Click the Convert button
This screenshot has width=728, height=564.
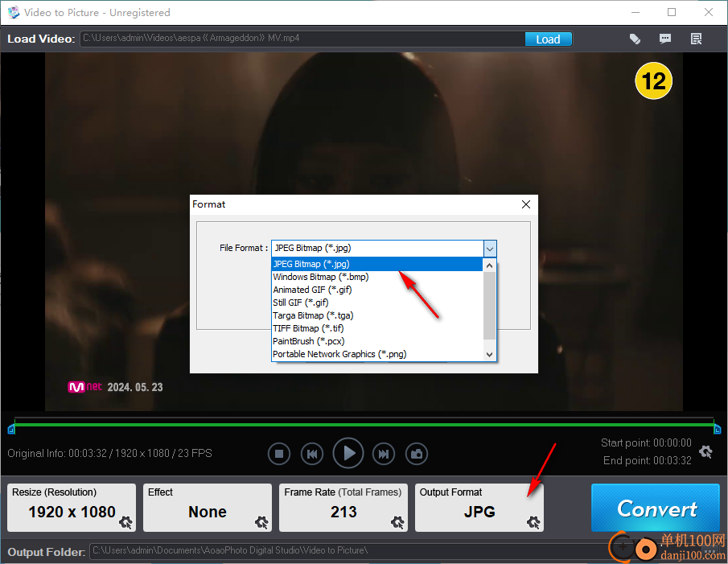[x=656, y=508]
